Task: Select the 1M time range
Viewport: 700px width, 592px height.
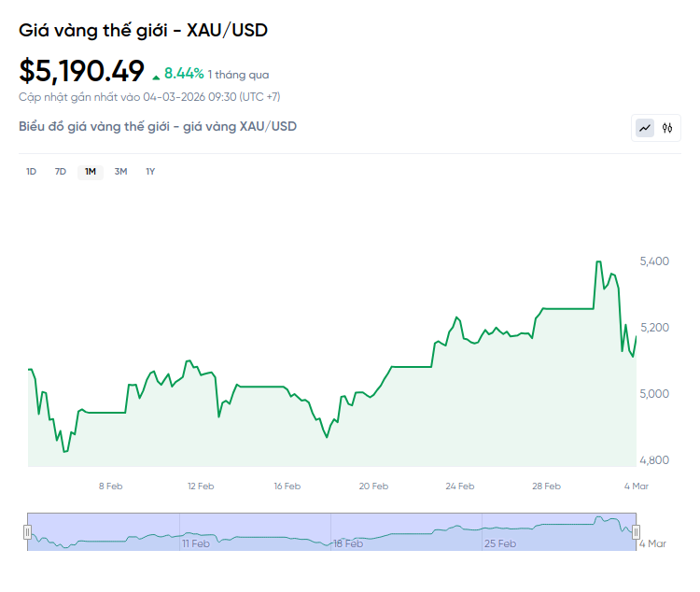Action: pyautogui.click(x=91, y=171)
